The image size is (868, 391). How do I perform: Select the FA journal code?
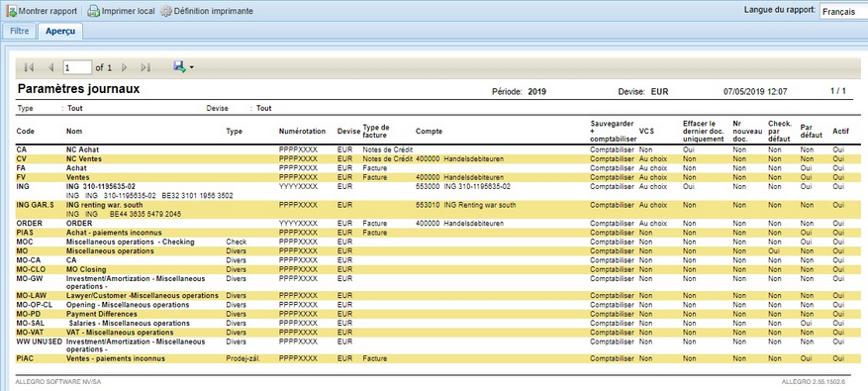[x=21, y=168]
